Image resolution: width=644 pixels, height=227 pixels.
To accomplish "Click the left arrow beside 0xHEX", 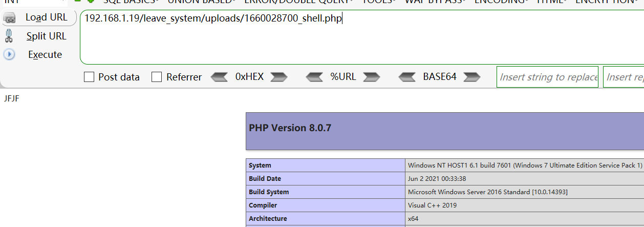I will click(x=219, y=77).
